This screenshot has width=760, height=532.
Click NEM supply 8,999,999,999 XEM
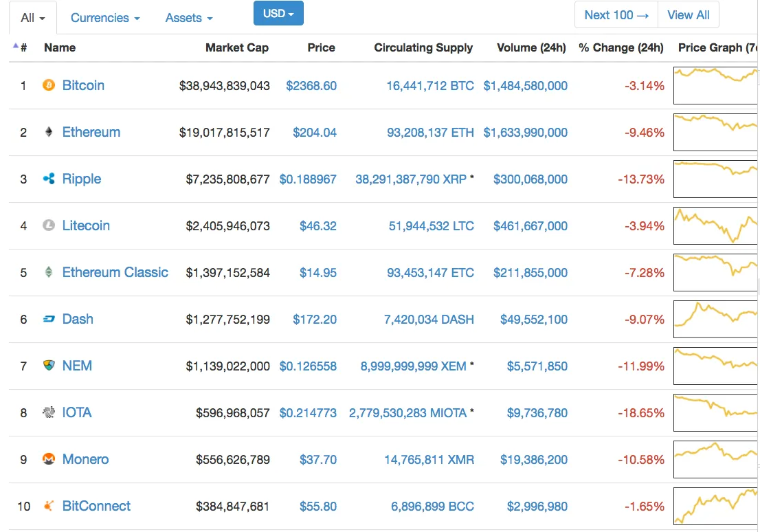(x=414, y=366)
